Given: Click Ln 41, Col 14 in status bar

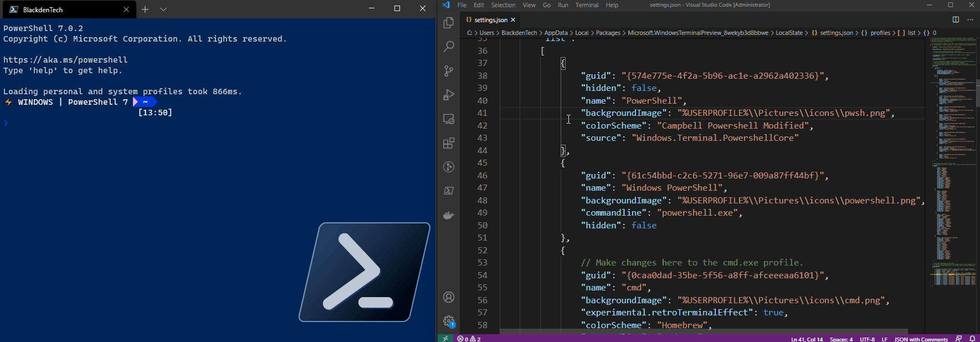Looking at the screenshot, I should [807, 339].
